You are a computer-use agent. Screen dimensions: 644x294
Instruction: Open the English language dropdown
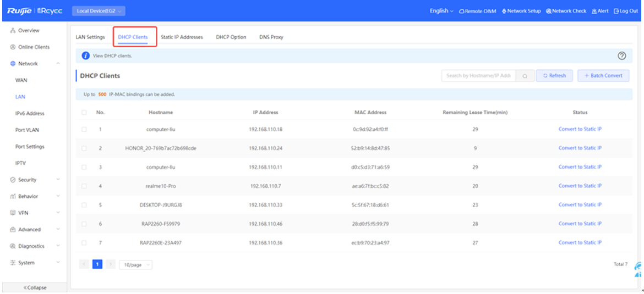pyautogui.click(x=441, y=11)
